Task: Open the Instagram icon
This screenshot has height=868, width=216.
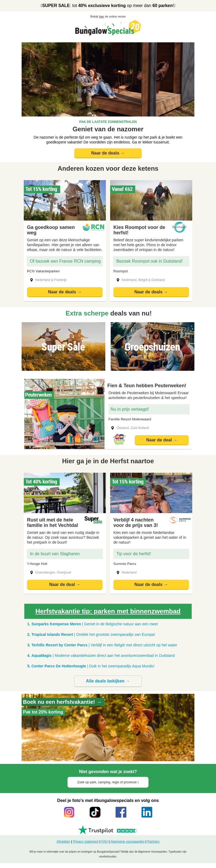Action: 69,812
